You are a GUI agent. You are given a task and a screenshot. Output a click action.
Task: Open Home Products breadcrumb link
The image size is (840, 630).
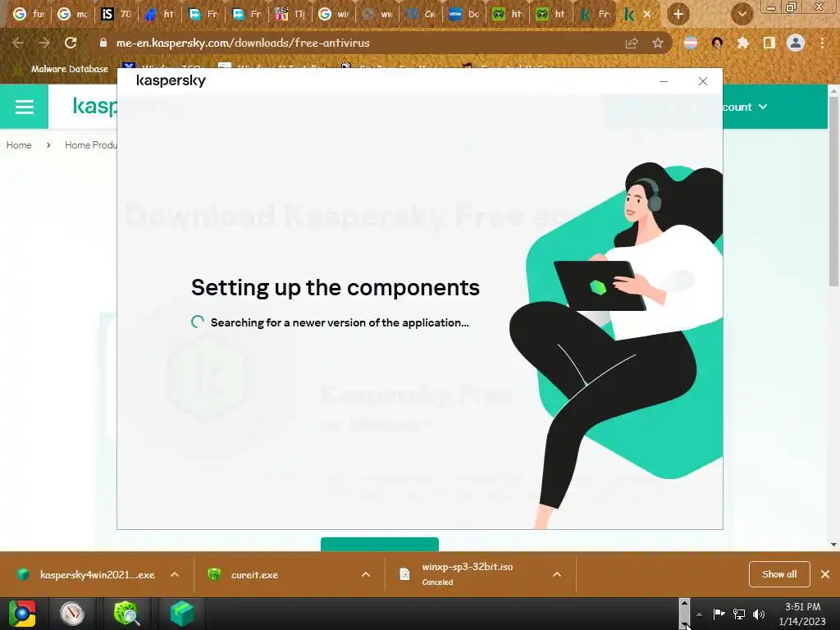pos(90,145)
